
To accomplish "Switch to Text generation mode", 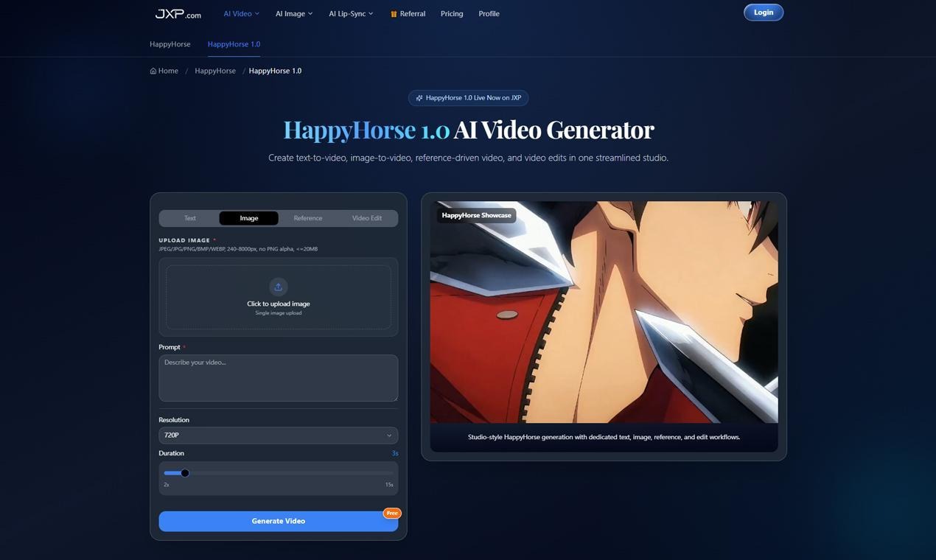I will click(x=189, y=218).
